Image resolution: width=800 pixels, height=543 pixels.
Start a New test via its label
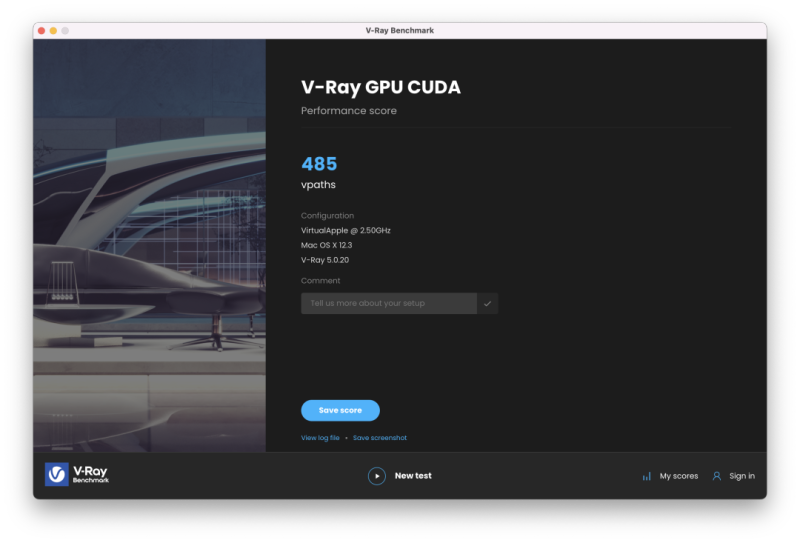[x=413, y=476]
